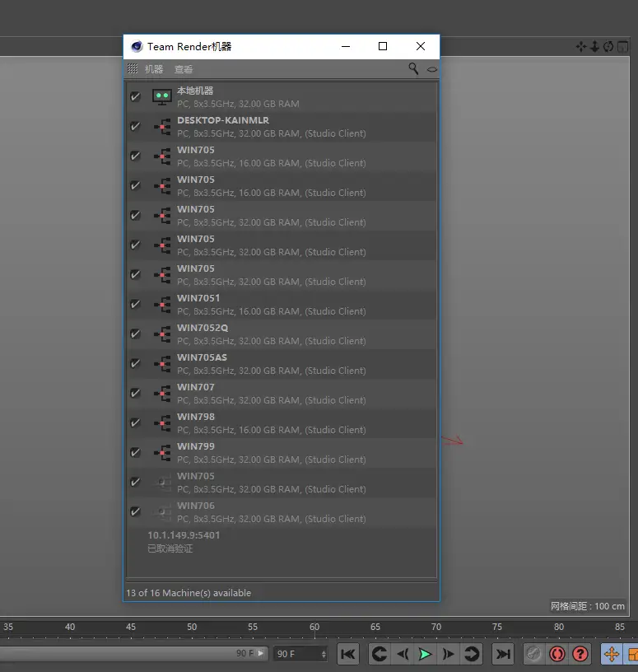
Task: Open the 查看 menu
Action: pos(184,69)
